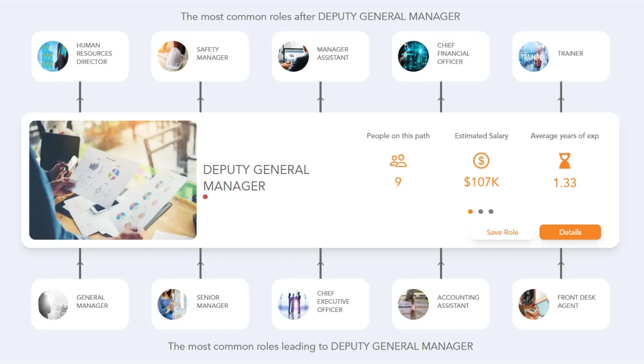
Task: Click the Safety Manager helmet image
Action: (173, 56)
